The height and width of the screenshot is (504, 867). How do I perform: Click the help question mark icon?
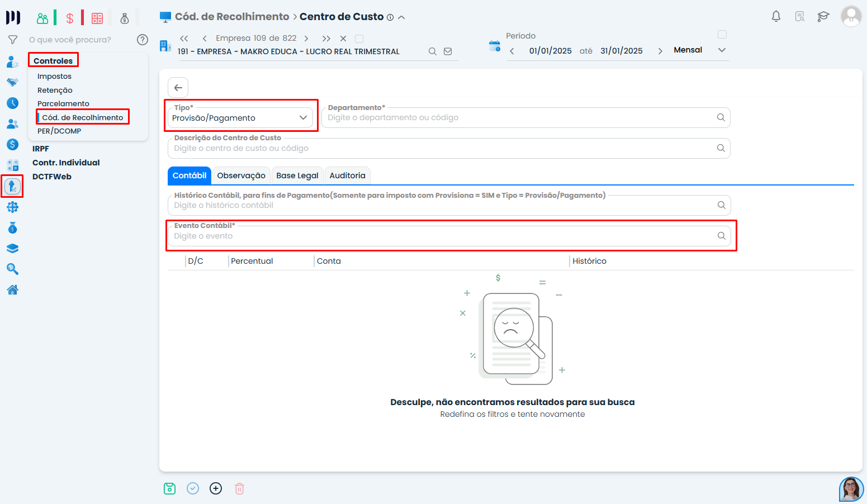coord(143,40)
